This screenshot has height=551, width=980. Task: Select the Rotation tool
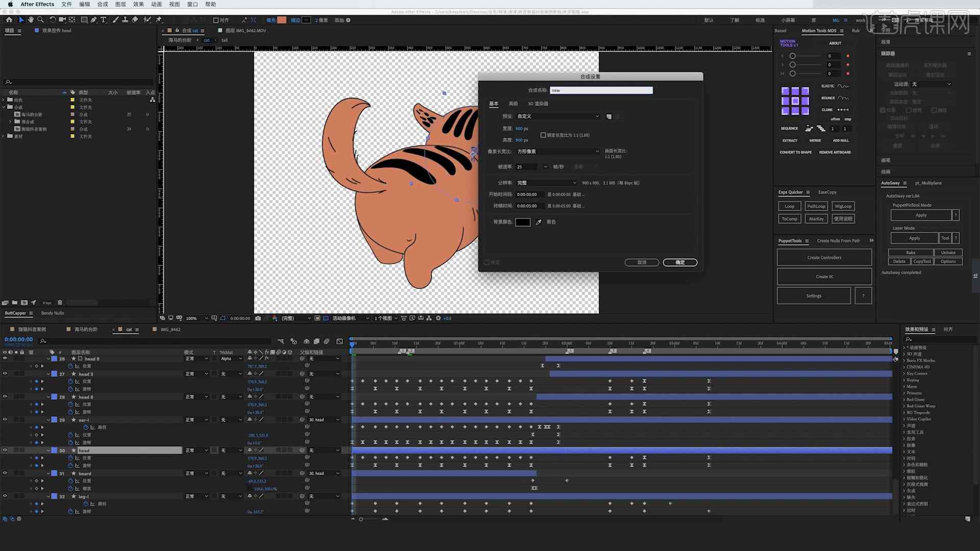(x=53, y=20)
